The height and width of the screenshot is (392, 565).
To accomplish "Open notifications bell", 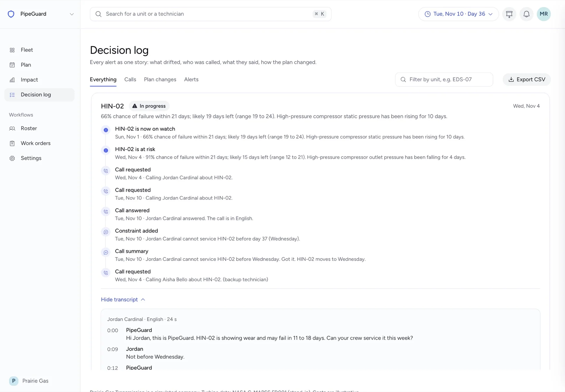I will 526,14.
